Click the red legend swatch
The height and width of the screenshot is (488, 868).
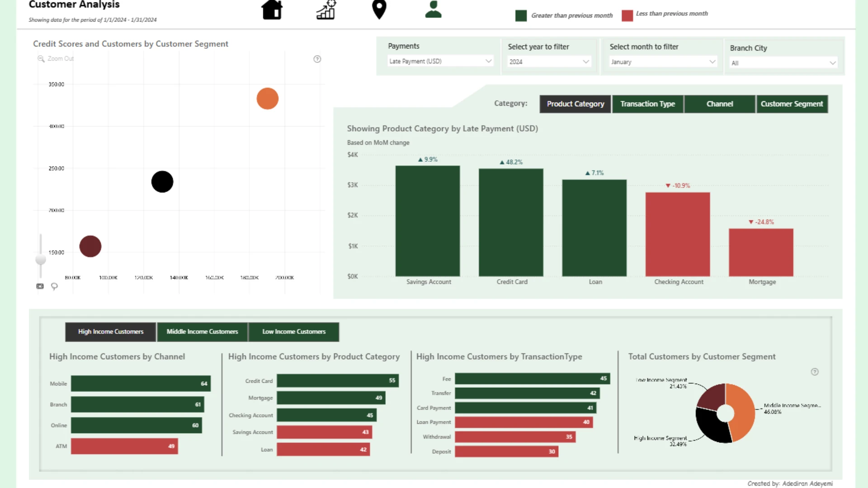(627, 15)
